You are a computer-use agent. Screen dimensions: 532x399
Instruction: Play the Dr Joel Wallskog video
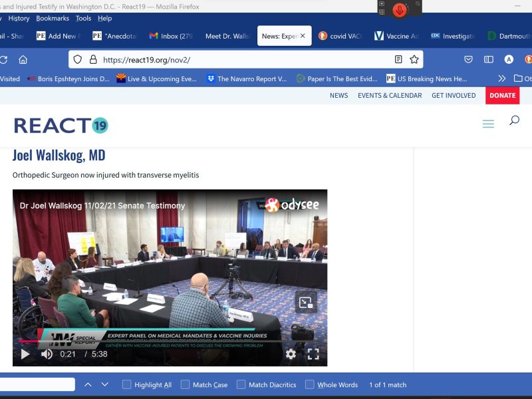click(25, 354)
